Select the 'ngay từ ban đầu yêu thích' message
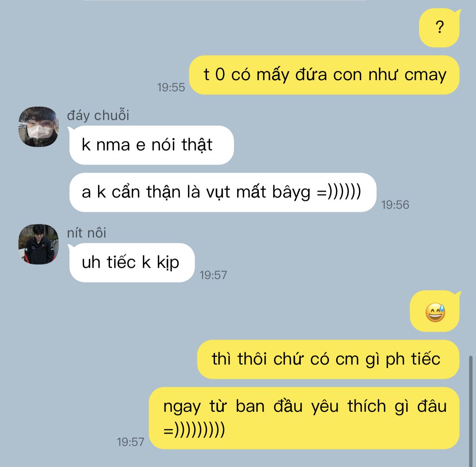The height and width of the screenshot is (467, 476). coord(304,418)
